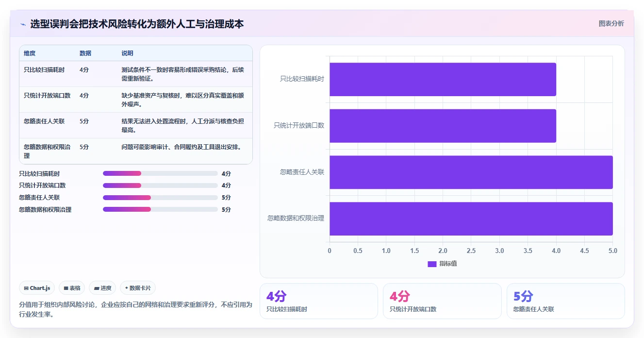Image resolution: width=644 pixels, height=338 pixels.
Task: Click the lightning icon beside the page title
Action: 23,24
